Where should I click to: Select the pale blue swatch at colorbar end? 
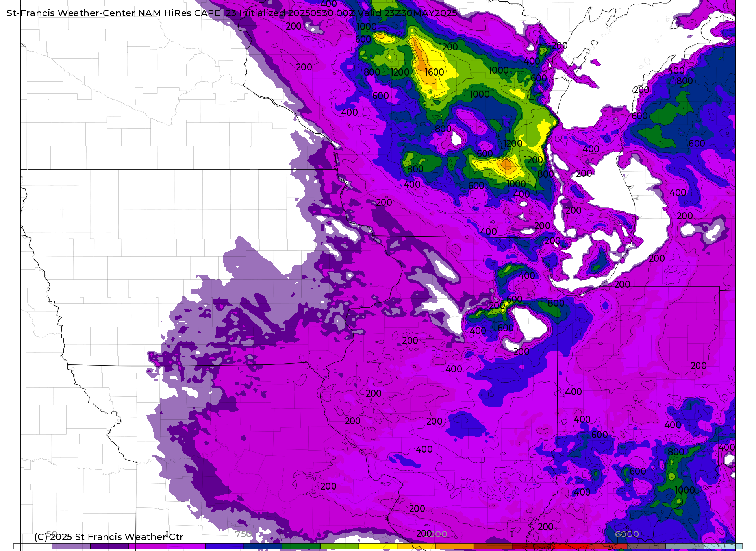point(723,546)
